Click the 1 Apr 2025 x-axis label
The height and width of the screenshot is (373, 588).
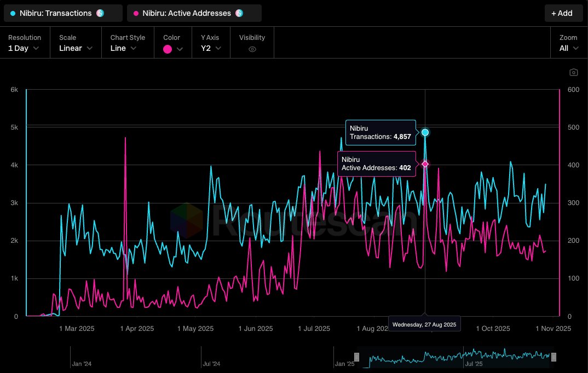(x=137, y=329)
